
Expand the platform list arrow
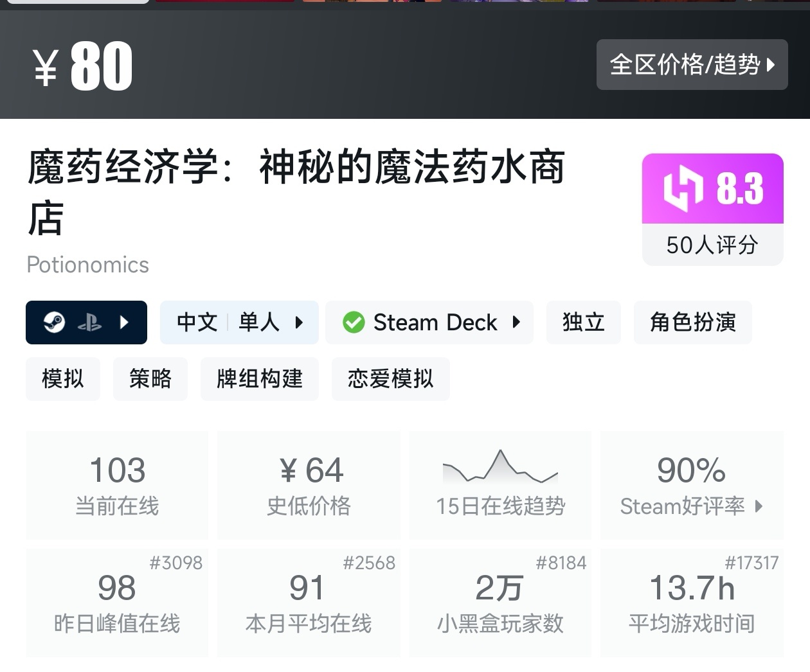pos(125,323)
